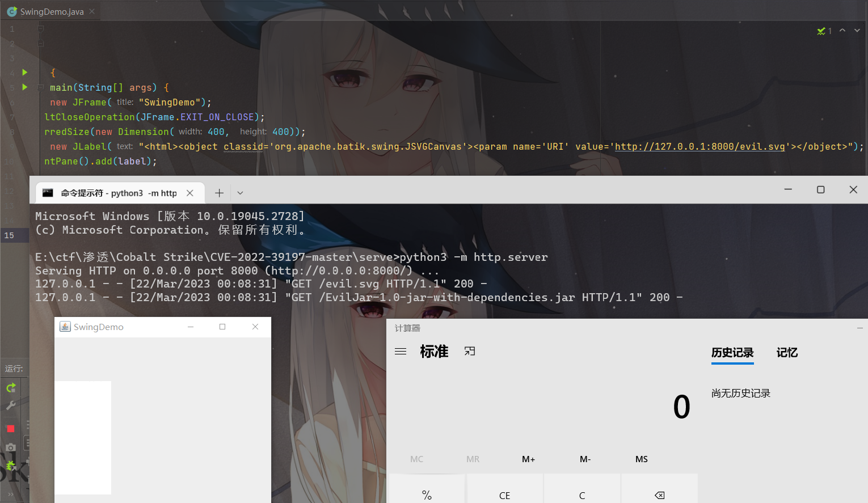The width and height of the screenshot is (868, 503).
Task: Click the M- memory subtract button
Action: click(585, 459)
